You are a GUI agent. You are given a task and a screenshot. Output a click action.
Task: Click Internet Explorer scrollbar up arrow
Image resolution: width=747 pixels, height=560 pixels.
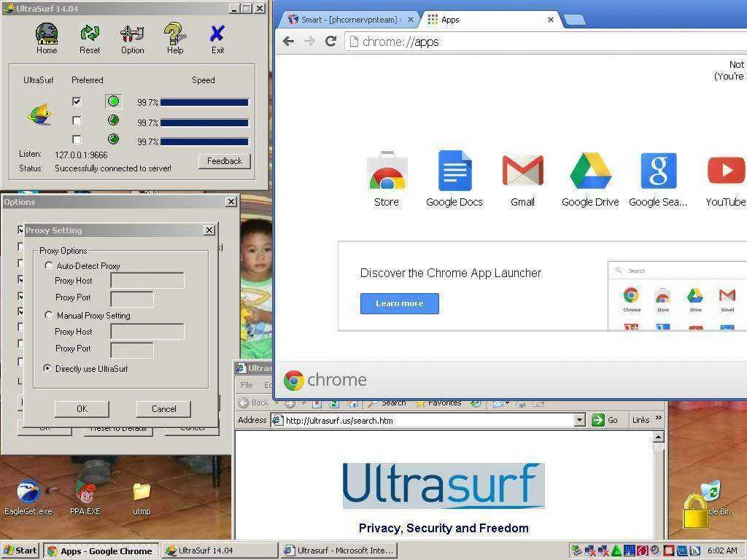tap(659, 437)
